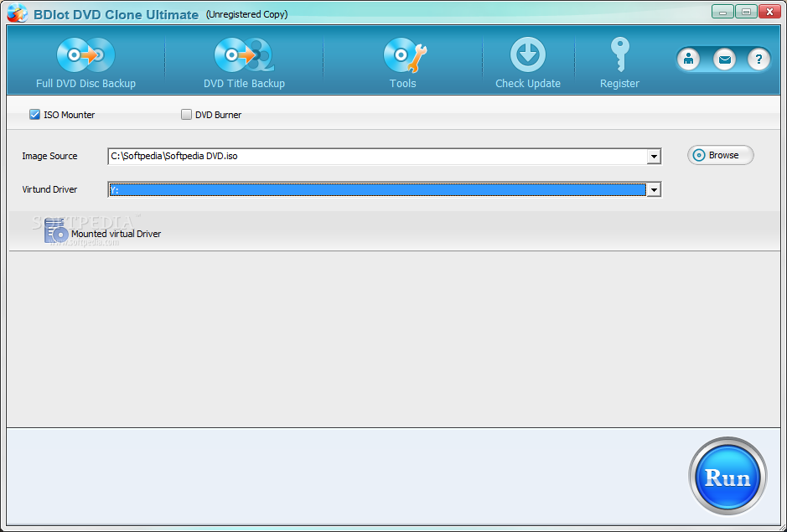Click the ISO Mounter label text
Viewport: 787px width, 532px height.
click(x=70, y=115)
